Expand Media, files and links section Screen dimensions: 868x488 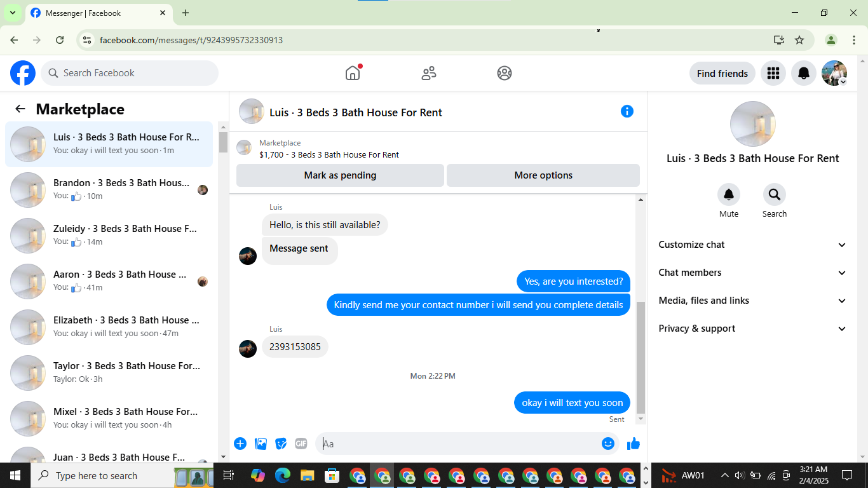click(752, 301)
